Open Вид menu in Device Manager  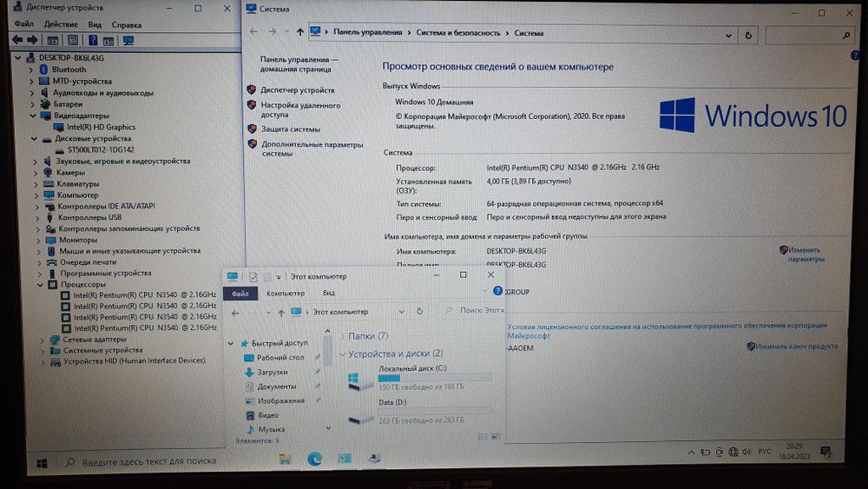click(x=95, y=25)
